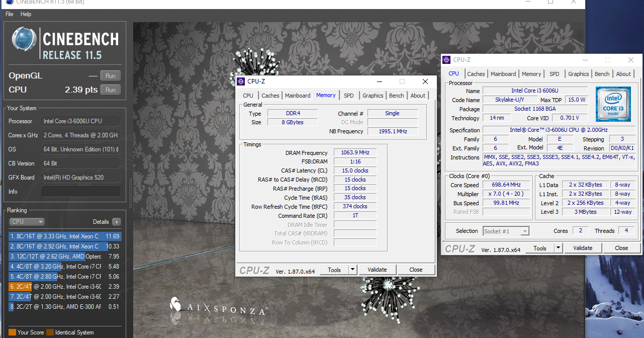This screenshot has height=338, width=644.
Task: Click Tools button in Memory CPU-Z window
Action: click(x=334, y=270)
